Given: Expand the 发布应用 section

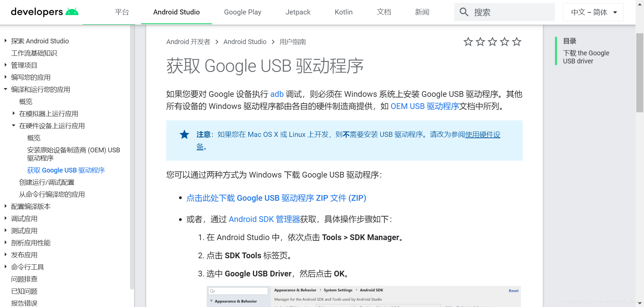Looking at the screenshot, I should pyautogui.click(x=5, y=255).
